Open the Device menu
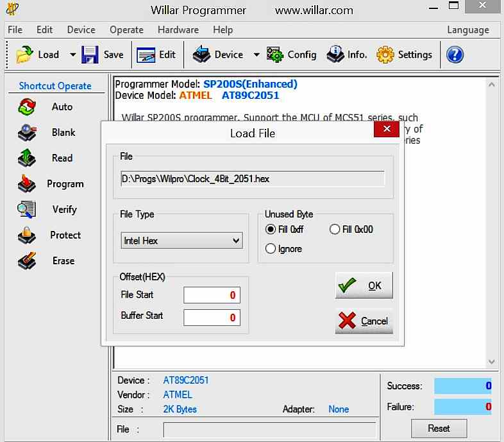This screenshot has height=442, width=504. tap(81, 30)
